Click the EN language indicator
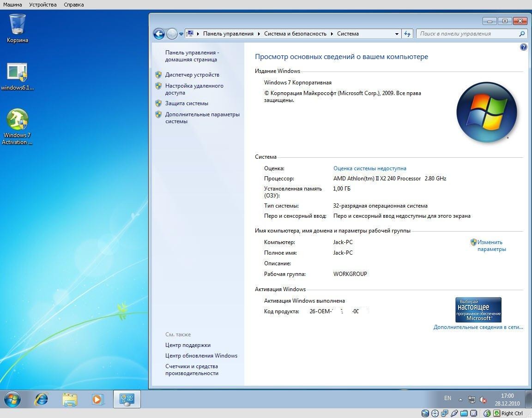Image resolution: width=532 pixels, height=418 pixels. [x=447, y=398]
